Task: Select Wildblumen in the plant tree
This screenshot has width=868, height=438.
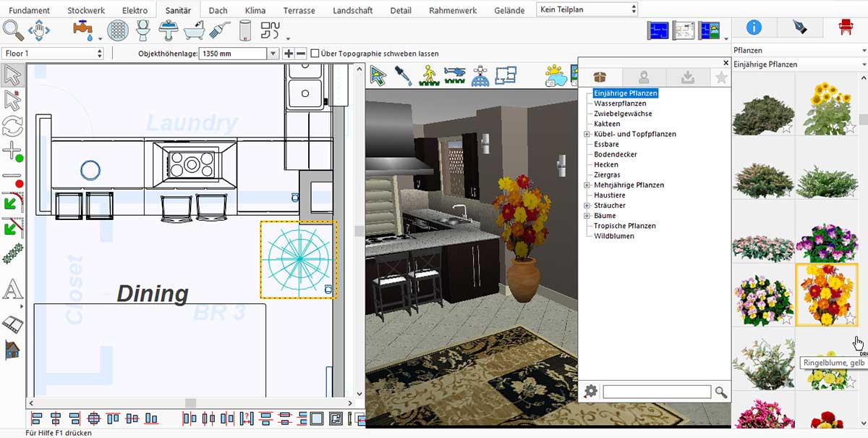Action: (x=614, y=236)
